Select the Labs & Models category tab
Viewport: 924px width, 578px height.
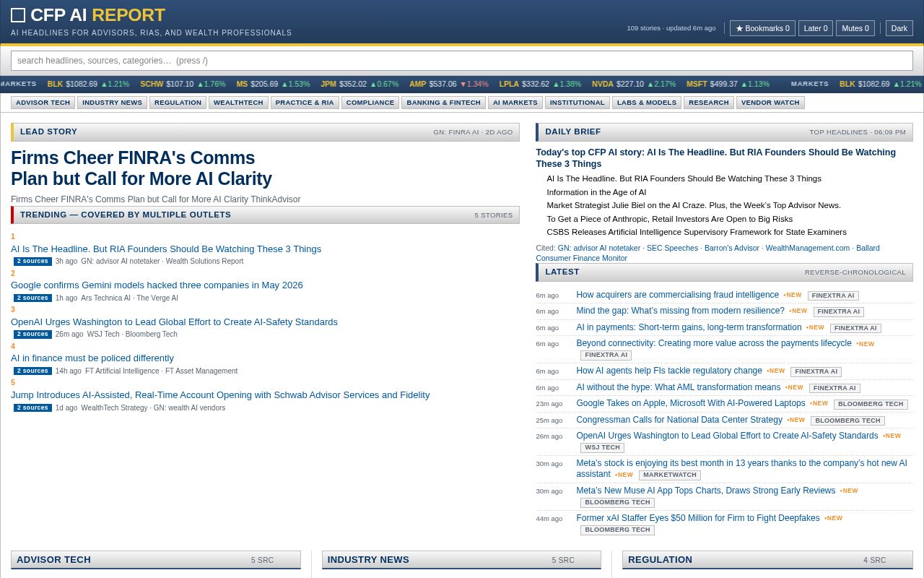coord(647,103)
